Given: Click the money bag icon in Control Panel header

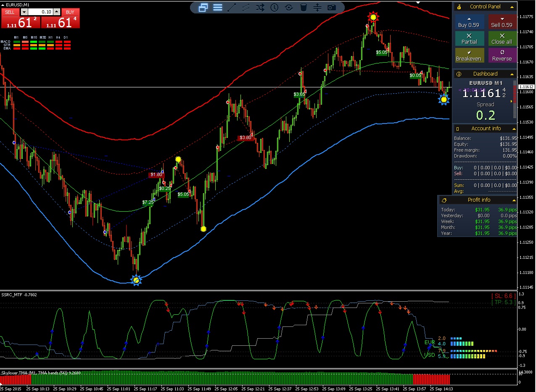Looking at the screenshot, I should (459, 7).
